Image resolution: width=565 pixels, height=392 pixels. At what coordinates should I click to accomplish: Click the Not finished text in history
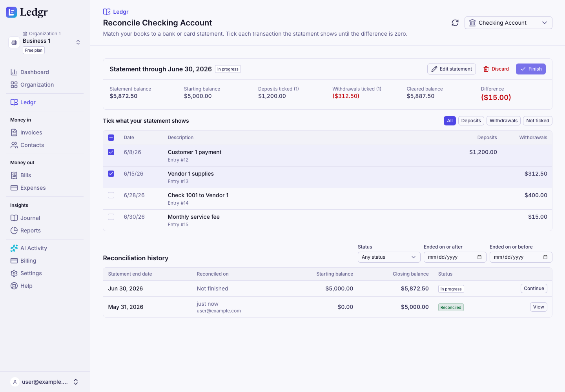212,289
